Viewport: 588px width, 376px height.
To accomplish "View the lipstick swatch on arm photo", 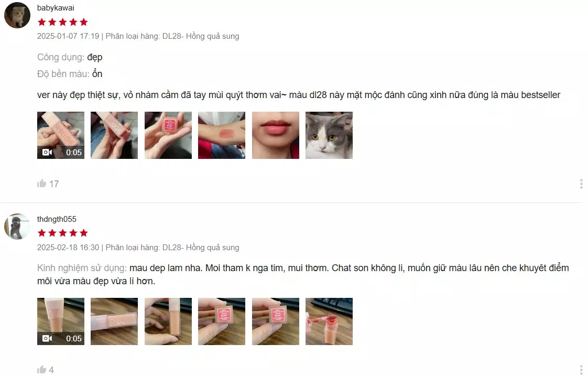I will tap(222, 135).
